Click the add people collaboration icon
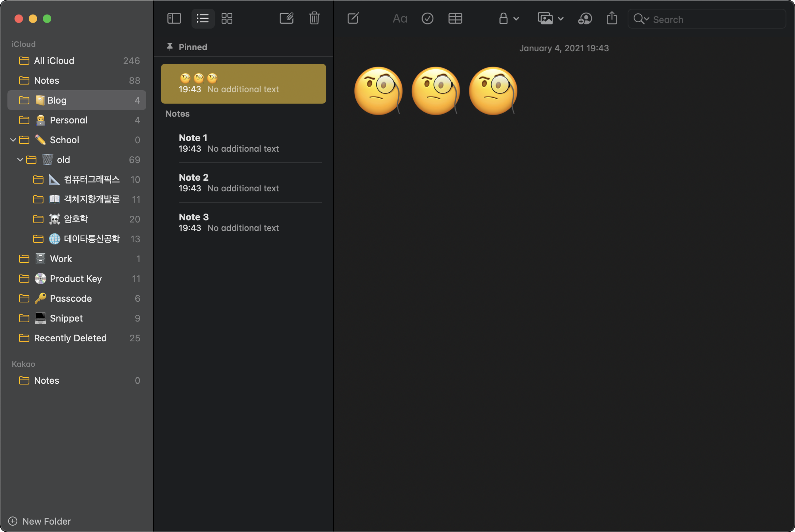 point(585,18)
